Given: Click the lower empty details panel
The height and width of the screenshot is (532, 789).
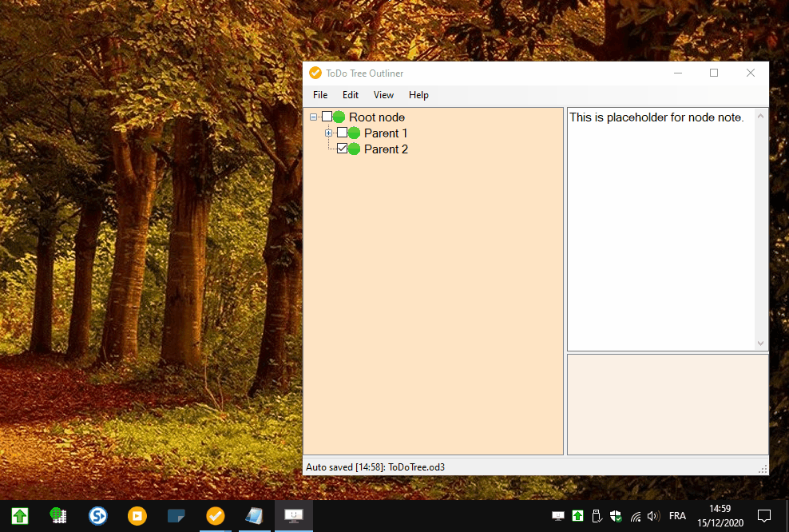Looking at the screenshot, I should (668, 405).
